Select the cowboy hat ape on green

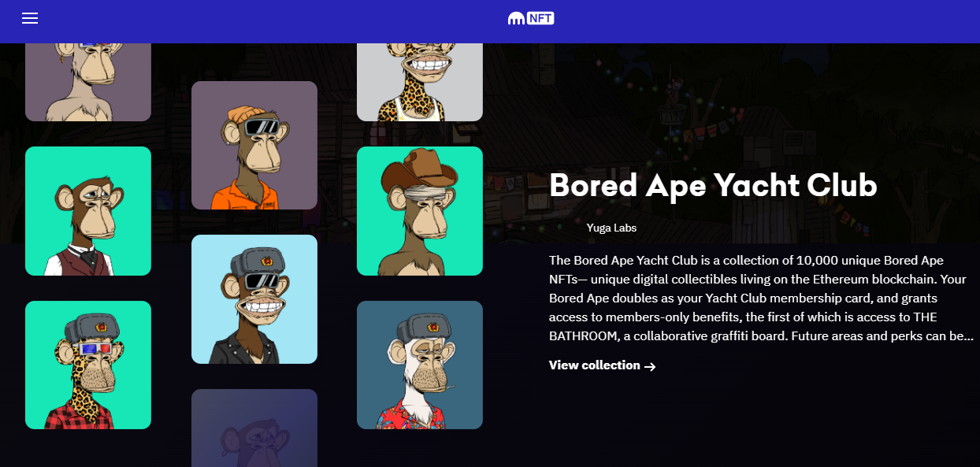point(420,211)
